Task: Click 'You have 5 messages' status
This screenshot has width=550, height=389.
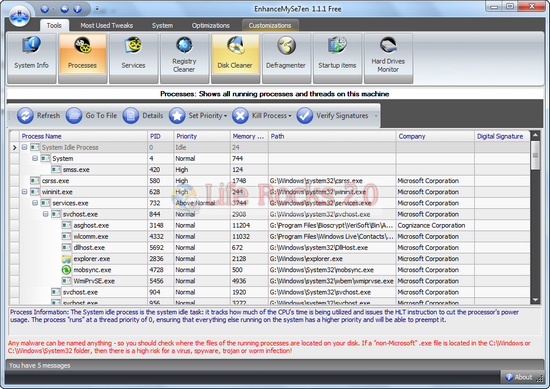Action: pyautogui.click(x=40, y=365)
